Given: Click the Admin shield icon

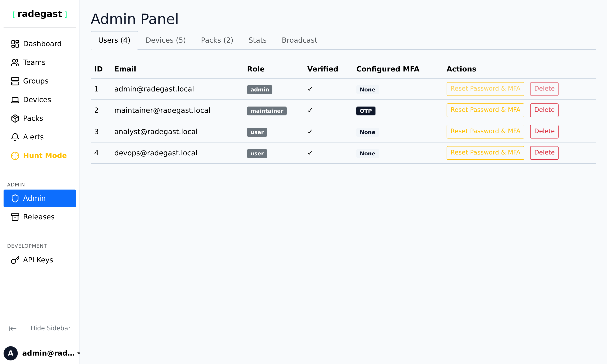Looking at the screenshot, I should [x=15, y=198].
